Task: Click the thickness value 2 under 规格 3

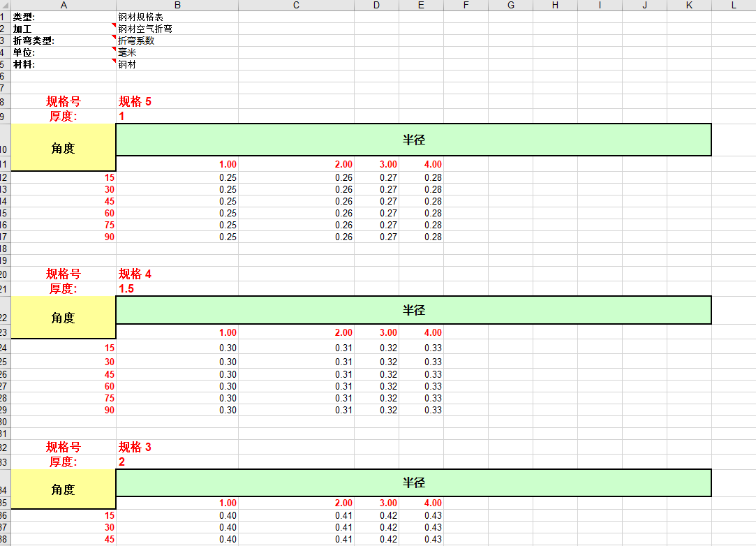Action: [x=177, y=462]
